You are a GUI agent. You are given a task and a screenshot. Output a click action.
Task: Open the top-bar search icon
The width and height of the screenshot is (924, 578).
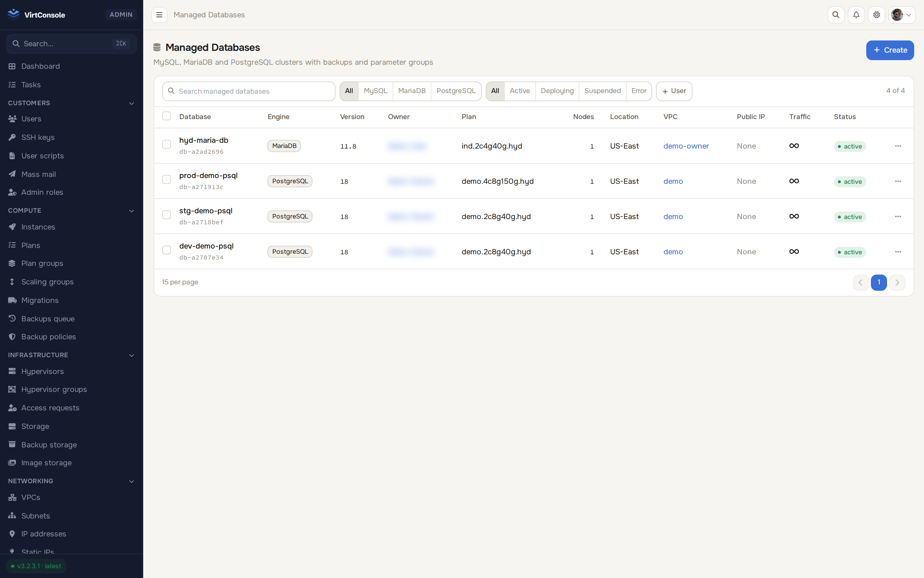click(x=836, y=15)
